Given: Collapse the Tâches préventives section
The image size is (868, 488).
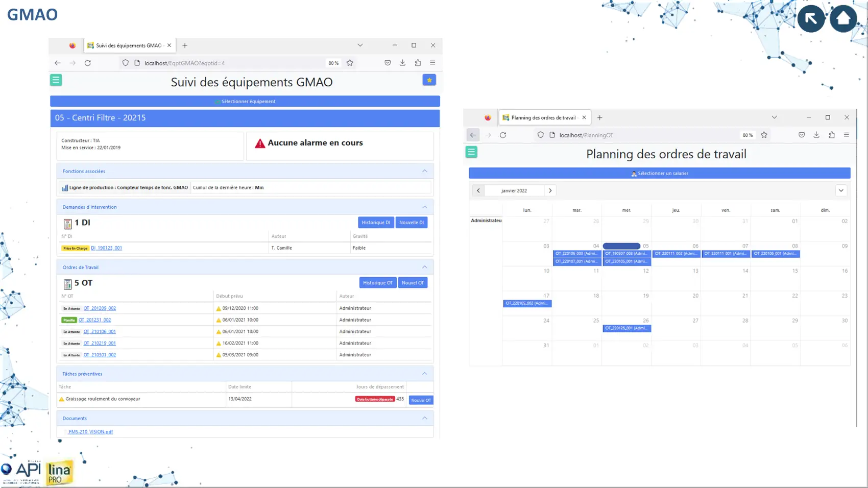Looking at the screenshot, I should [x=424, y=374].
